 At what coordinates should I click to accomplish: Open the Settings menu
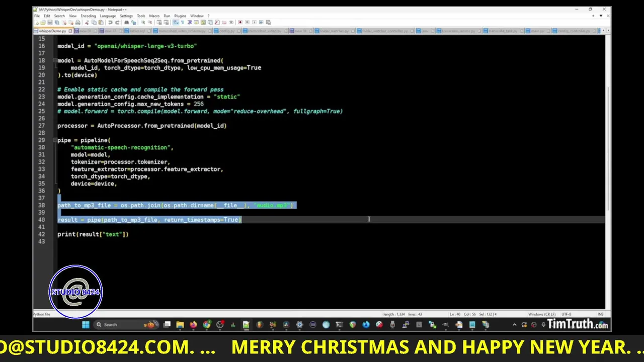[126, 16]
